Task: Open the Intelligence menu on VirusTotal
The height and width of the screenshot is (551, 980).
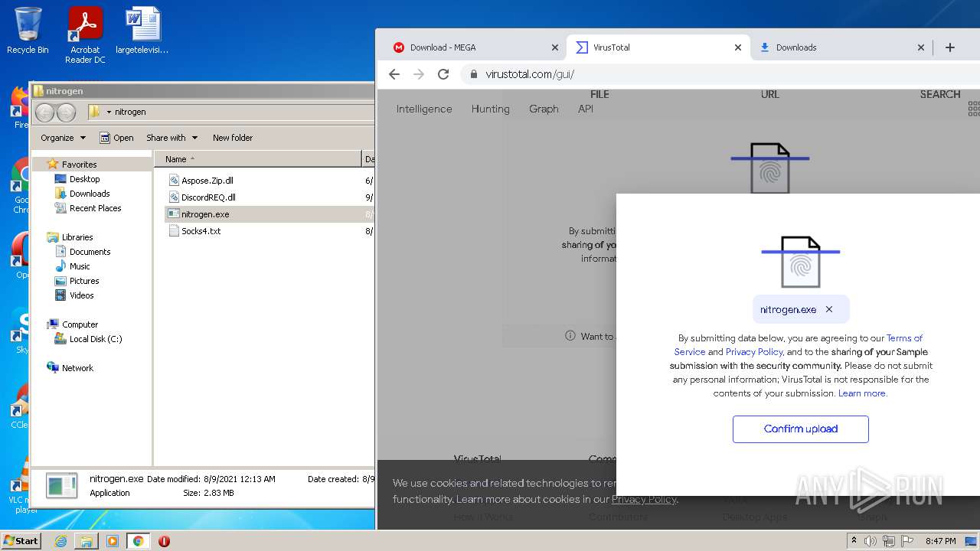Action: (x=424, y=109)
